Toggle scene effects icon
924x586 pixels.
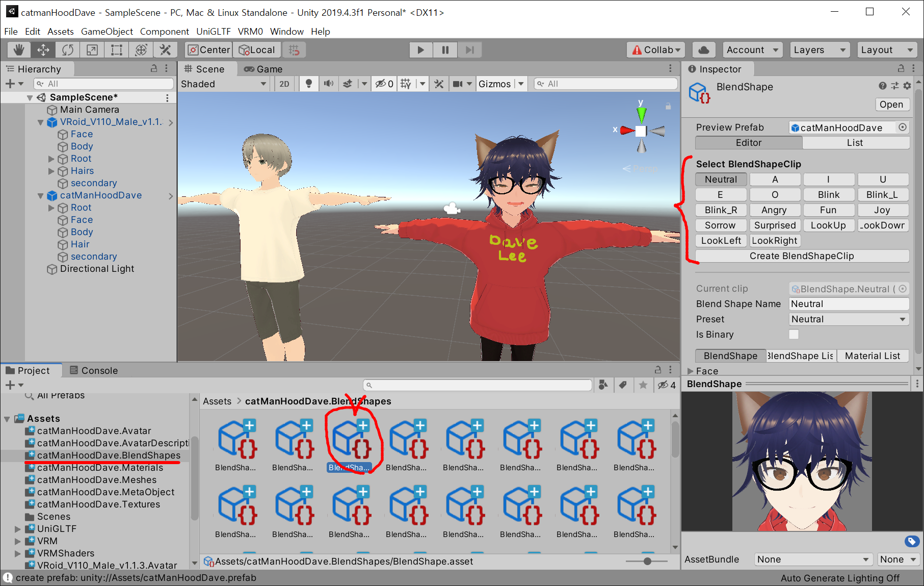[348, 84]
